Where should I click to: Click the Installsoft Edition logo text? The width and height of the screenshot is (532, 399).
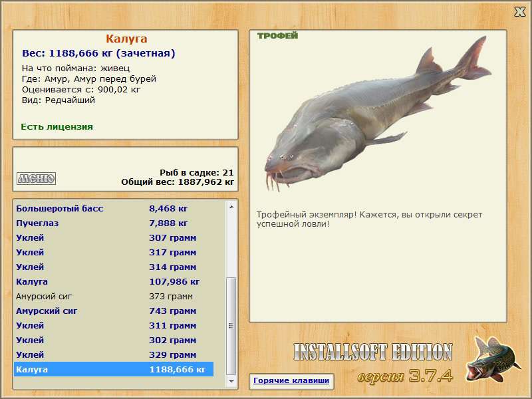pos(373,352)
